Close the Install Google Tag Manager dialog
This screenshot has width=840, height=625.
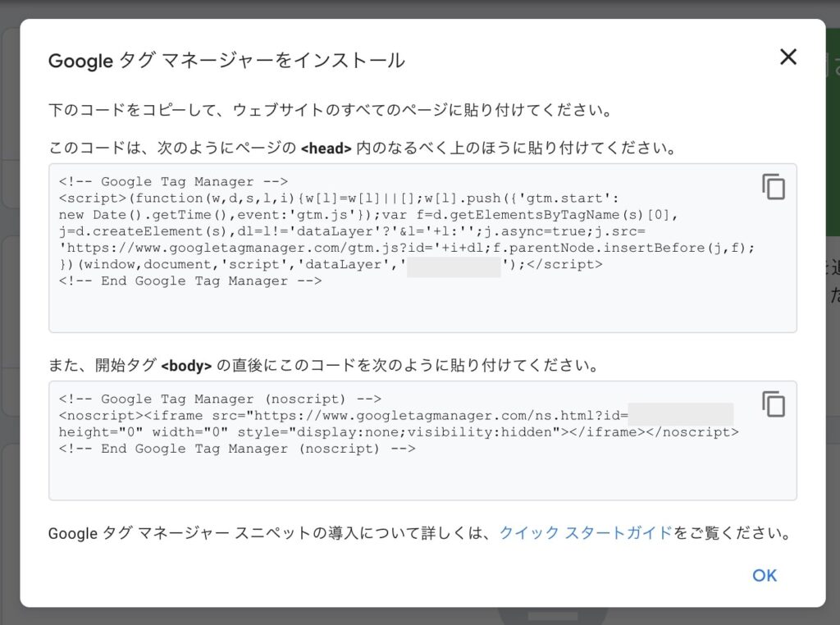tap(788, 57)
